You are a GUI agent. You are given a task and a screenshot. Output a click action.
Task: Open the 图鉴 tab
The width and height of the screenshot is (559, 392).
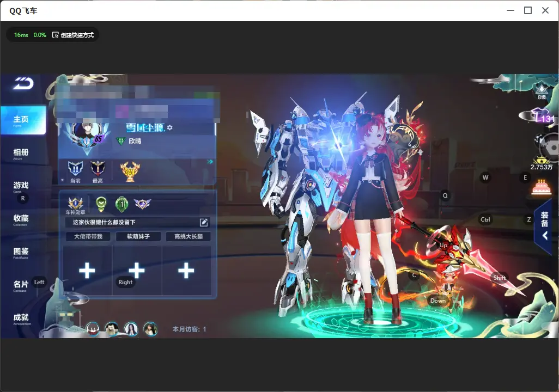[21, 252]
